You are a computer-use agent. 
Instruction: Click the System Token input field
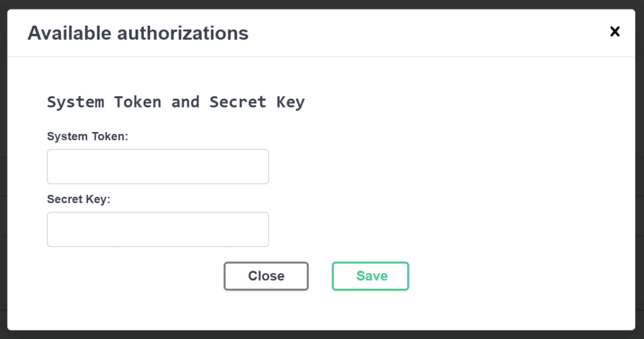pos(158,167)
